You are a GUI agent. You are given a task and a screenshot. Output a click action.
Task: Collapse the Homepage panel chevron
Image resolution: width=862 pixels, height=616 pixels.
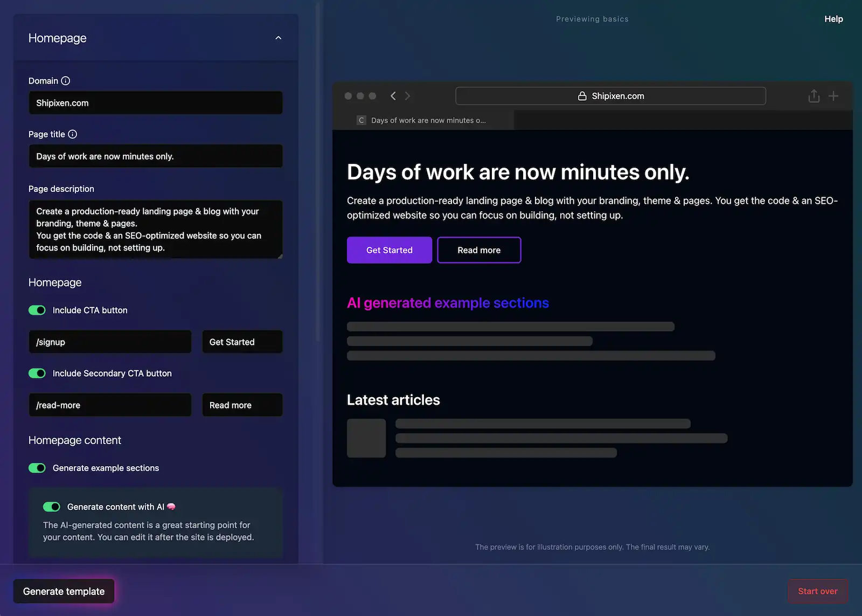pyautogui.click(x=279, y=38)
